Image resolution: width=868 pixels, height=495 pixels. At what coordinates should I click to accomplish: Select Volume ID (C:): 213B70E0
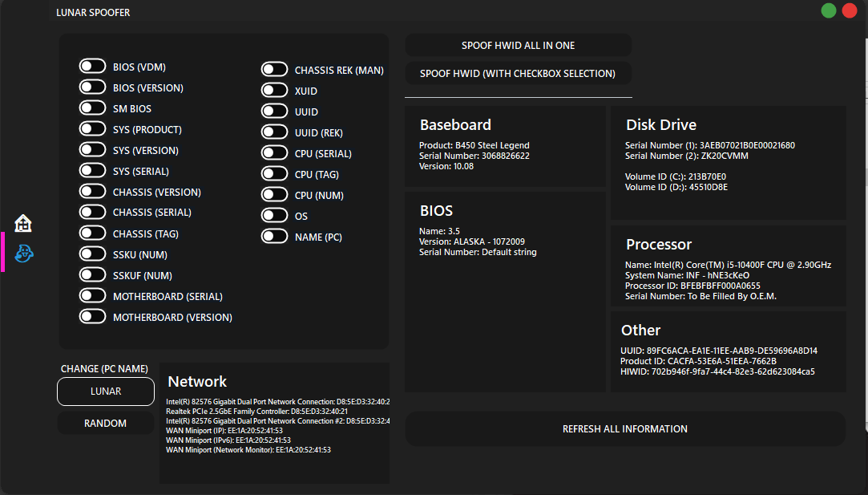(676, 176)
